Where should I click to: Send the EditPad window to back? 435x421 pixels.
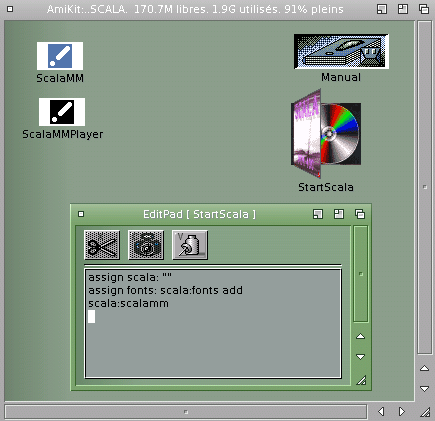click(x=360, y=214)
